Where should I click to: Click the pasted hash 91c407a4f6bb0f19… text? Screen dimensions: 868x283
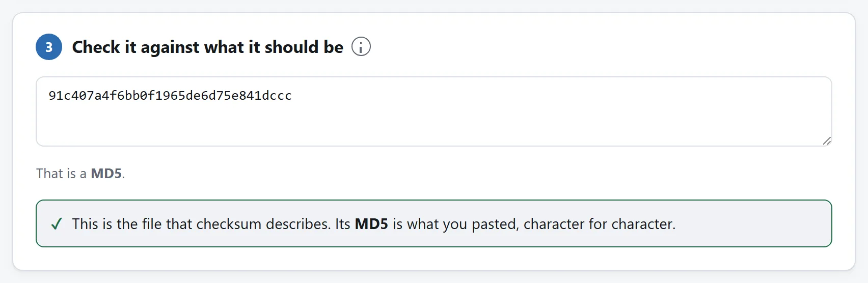point(170,96)
